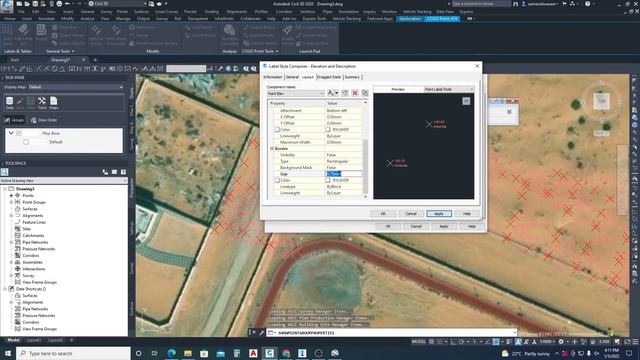Click Apply in the background dialog
This screenshot has height=360, width=640.
pyautogui.click(x=444, y=226)
